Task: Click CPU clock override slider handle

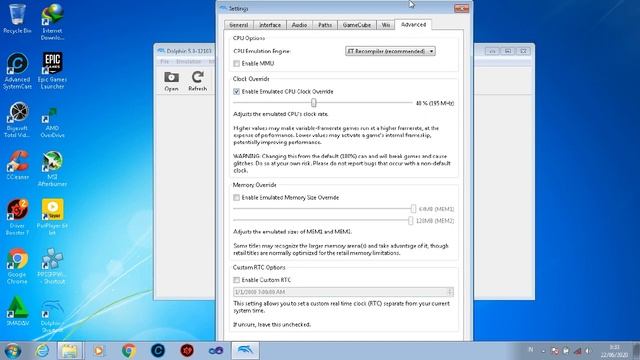Action: click(313, 102)
